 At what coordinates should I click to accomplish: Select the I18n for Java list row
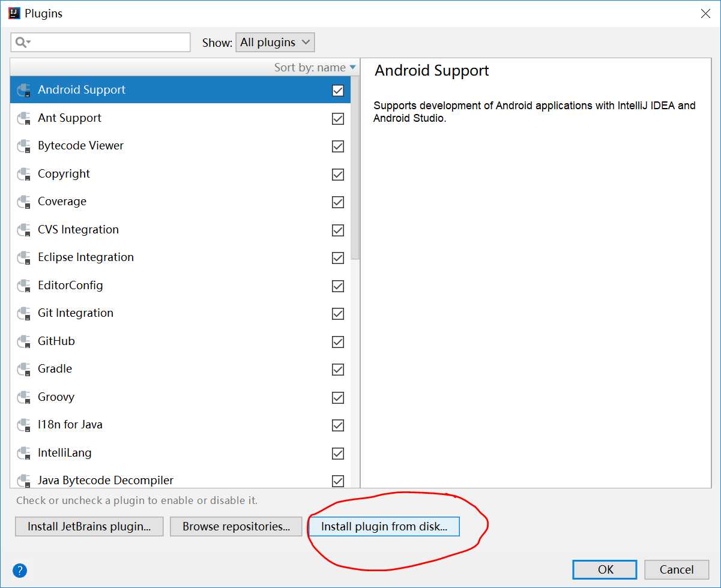(x=180, y=425)
